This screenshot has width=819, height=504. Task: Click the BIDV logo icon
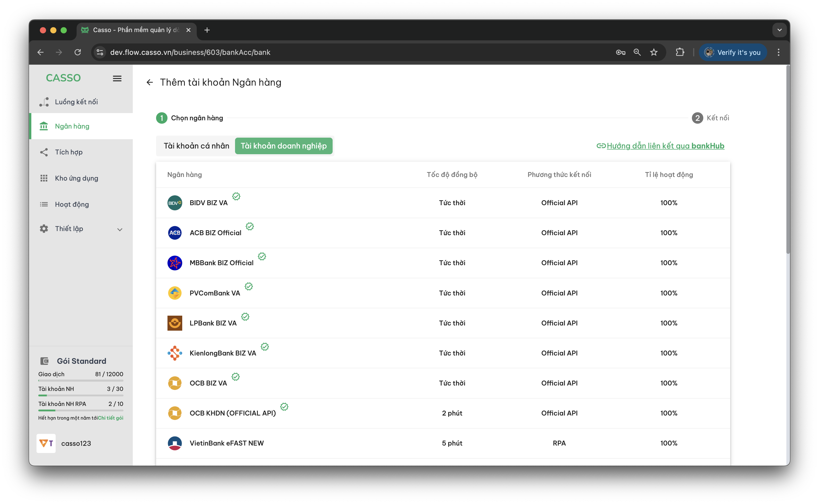[x=175, y=203]
